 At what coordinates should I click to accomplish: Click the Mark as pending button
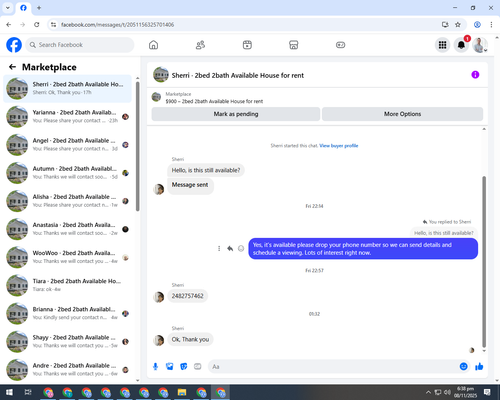coord(236,114)
